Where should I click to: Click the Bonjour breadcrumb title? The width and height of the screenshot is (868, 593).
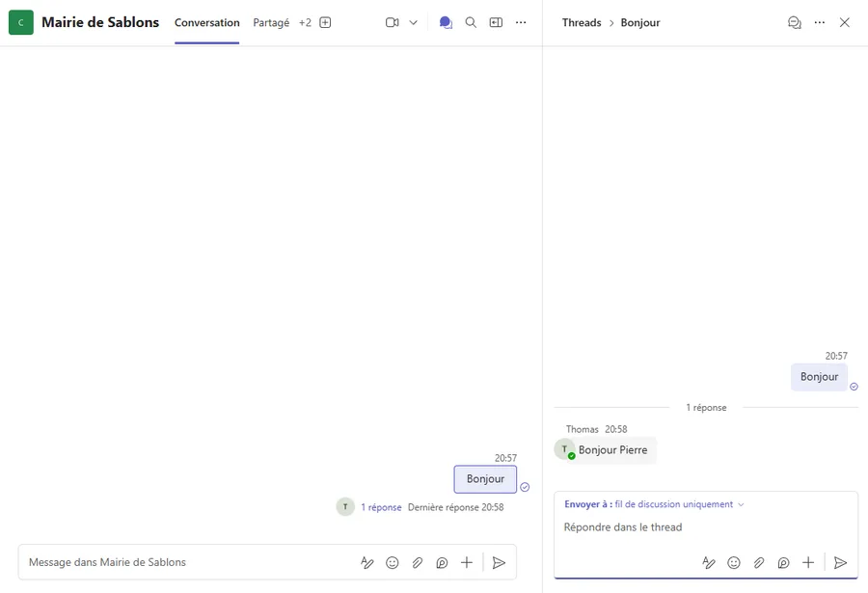click(x=640, y=23)
